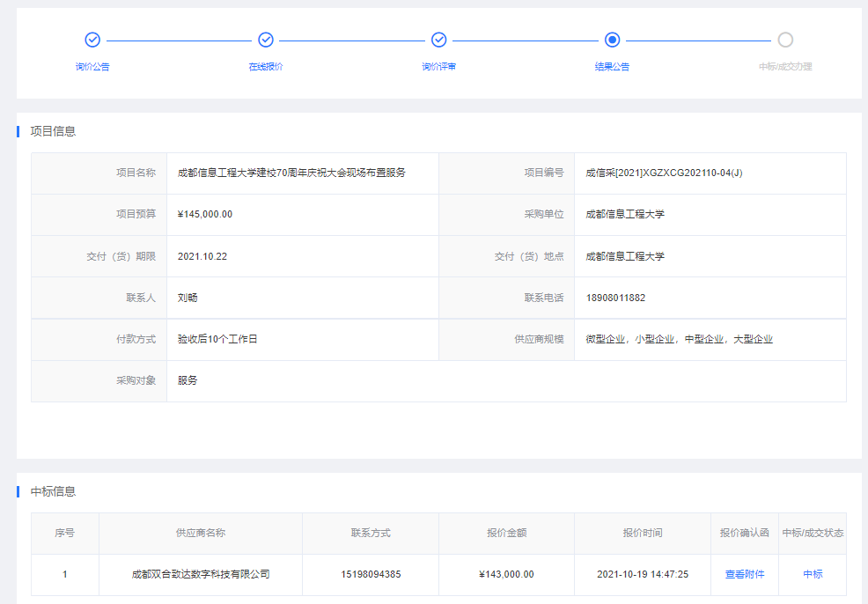The image size is (868, 604).
Task: Click the 中标信息 section heading
Action: (x=53, y=491)
